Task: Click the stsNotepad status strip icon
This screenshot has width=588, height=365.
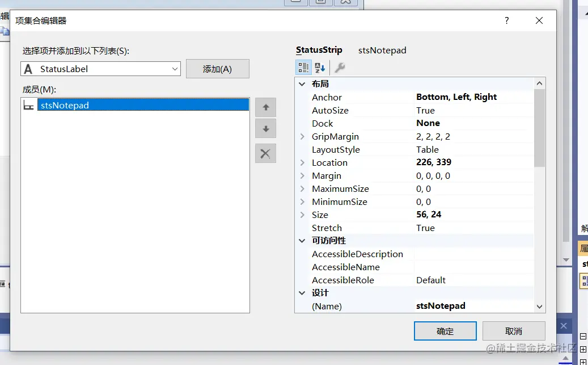Action: click(x=28, y=105)
